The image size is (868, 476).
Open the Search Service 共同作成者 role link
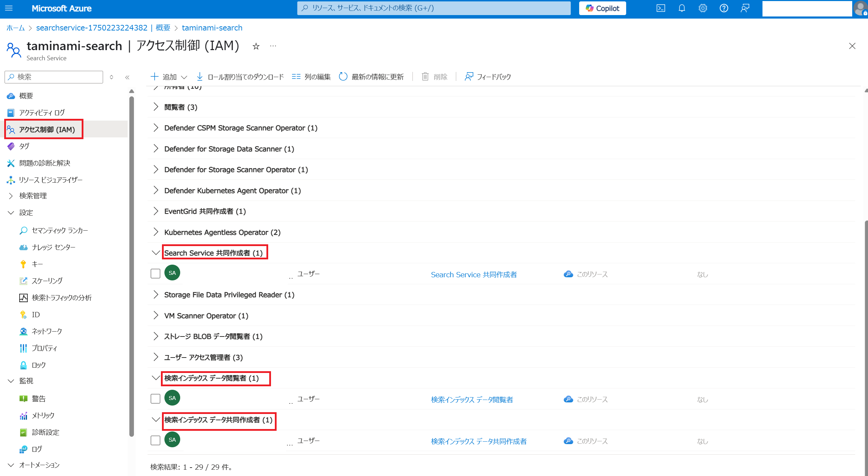point(474,274)
